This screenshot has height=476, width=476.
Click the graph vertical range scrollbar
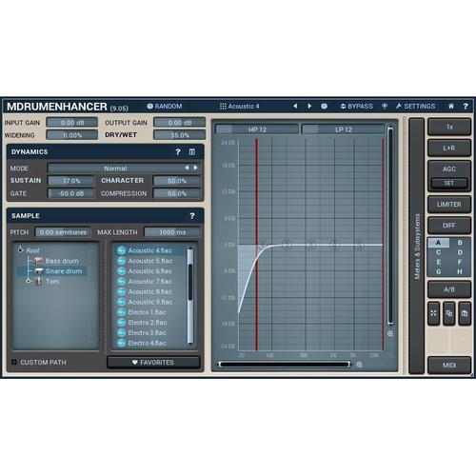click(390, 226)
